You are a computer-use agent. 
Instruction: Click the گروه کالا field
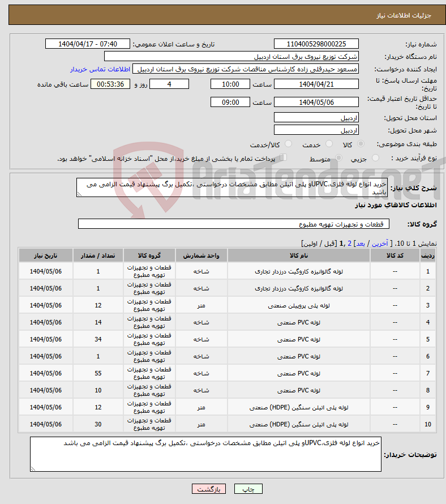234,224
